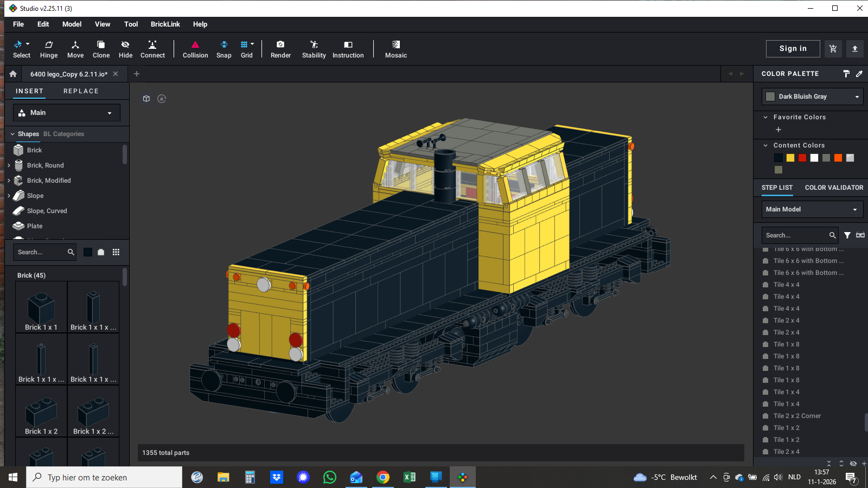Click the paint roller icon in Color Palette

pos(846,74)
